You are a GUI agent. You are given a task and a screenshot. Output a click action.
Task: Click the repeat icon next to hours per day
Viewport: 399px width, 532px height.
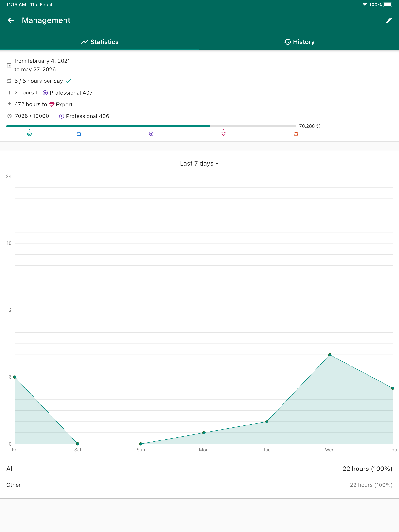pos(9,81)
